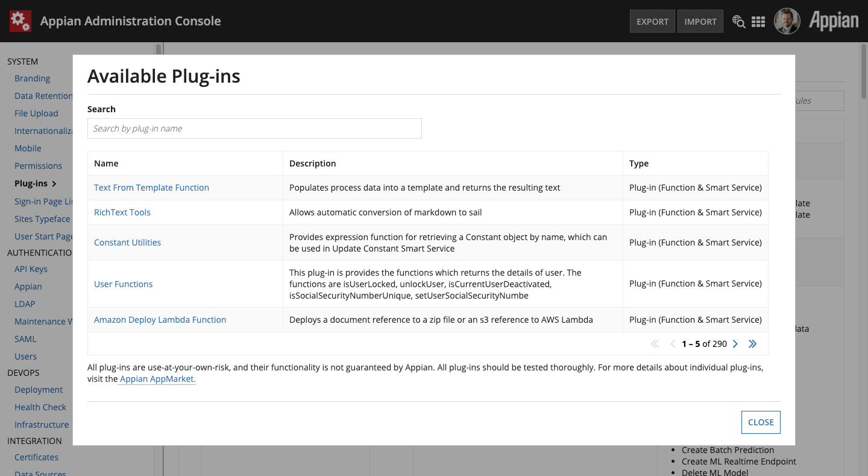Open the Constant Utilities plug-in
This screenshot has width=868, height=476.
127,243
